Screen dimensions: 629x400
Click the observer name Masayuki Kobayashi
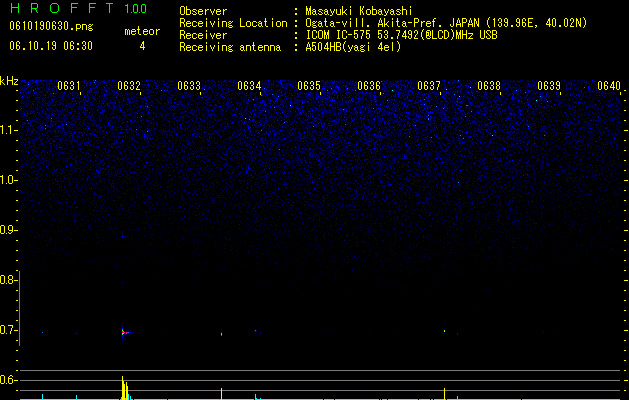(359, 11)
